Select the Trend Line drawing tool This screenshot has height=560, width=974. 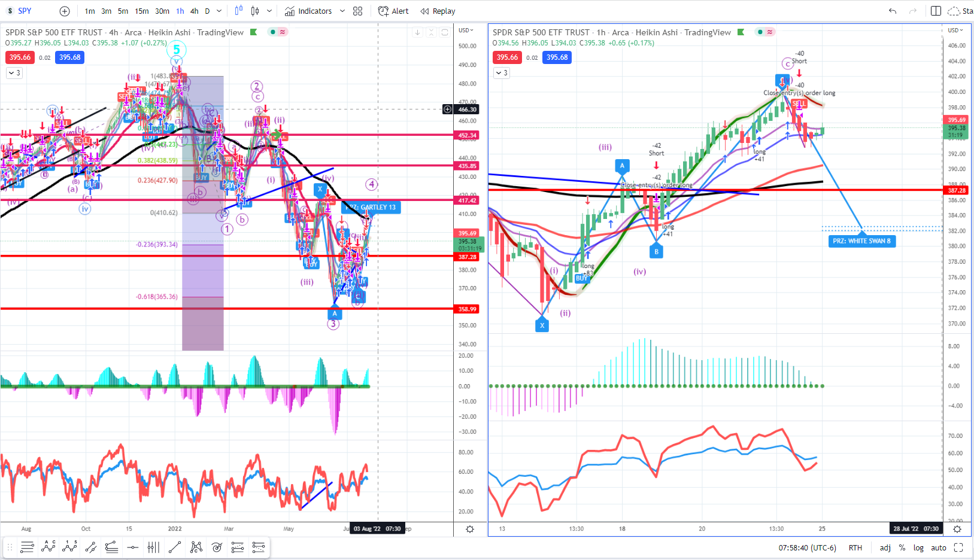175,547
